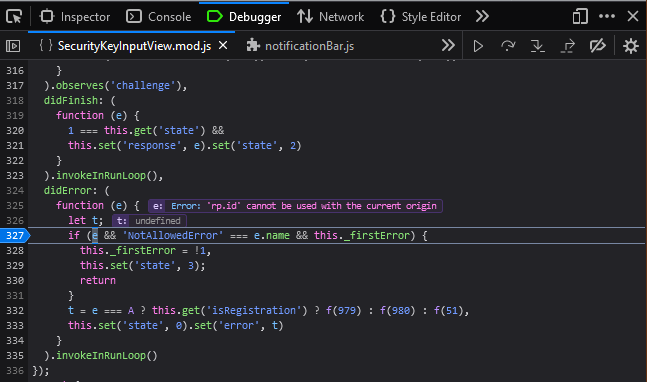Inspect the t: undefined preview
This screenshot has width=647, height=382.
click(149, 221)
